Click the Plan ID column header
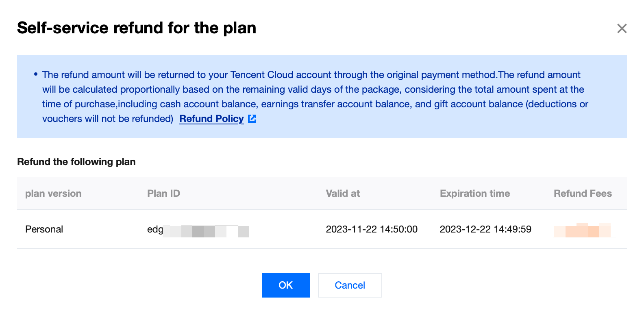Image resolution: width=644 pixels, height=313 pixels. tap(163, 193)
